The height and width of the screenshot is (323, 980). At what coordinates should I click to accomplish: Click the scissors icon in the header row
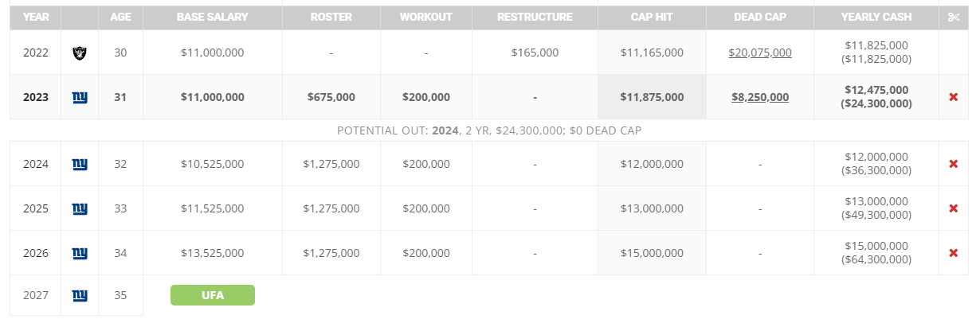point(954,17)
